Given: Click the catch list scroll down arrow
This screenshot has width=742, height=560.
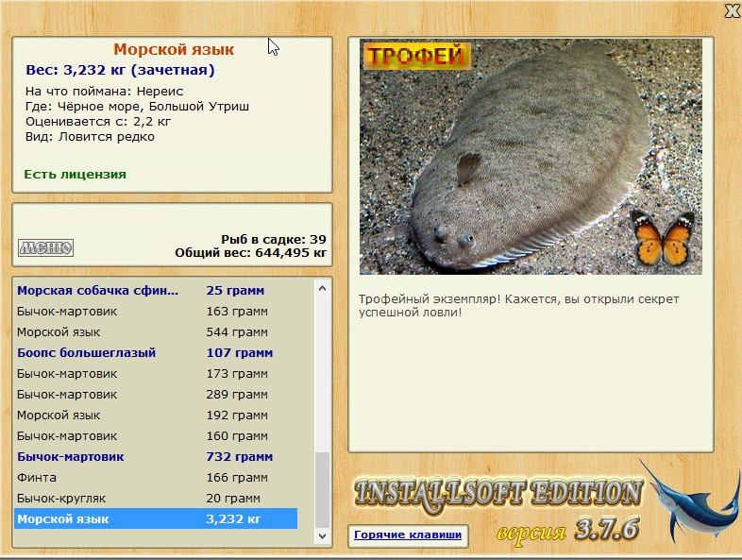Looking at the screenshot, I should point(323,535).
